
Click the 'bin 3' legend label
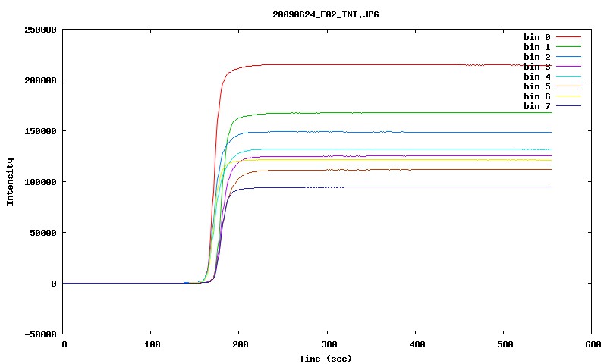(537, 67)
